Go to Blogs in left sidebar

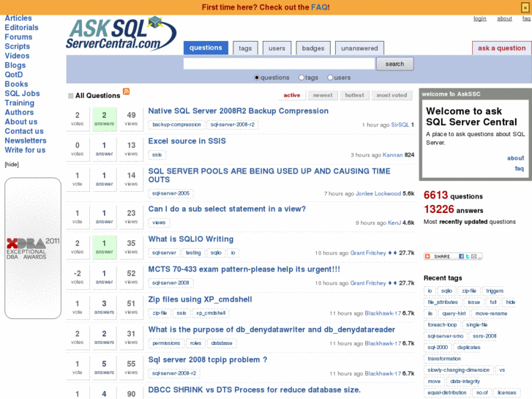coord(15,65)
